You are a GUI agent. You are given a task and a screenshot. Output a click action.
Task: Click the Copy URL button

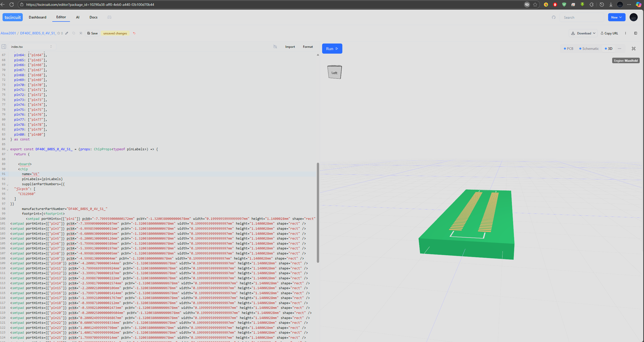tap(609, 33)
